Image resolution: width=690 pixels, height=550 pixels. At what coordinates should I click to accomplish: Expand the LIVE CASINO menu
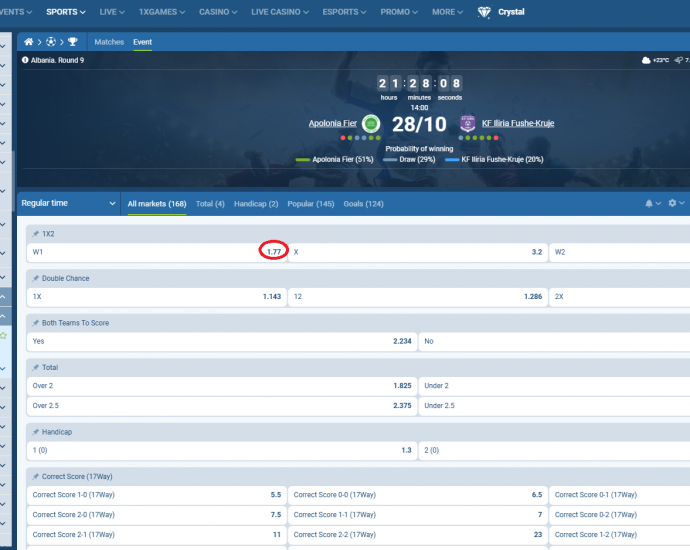[x=280, y=12]
